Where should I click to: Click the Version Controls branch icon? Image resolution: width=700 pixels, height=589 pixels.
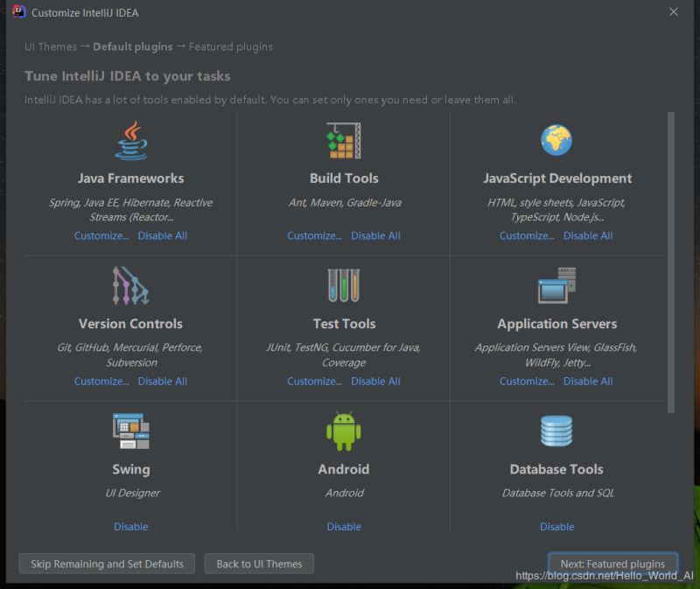[131, 287]
